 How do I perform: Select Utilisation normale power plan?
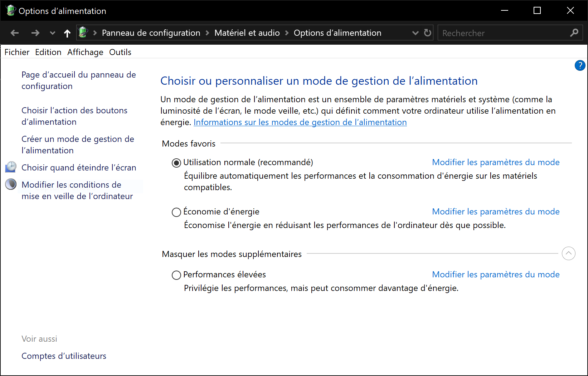(x=176, y=163)
